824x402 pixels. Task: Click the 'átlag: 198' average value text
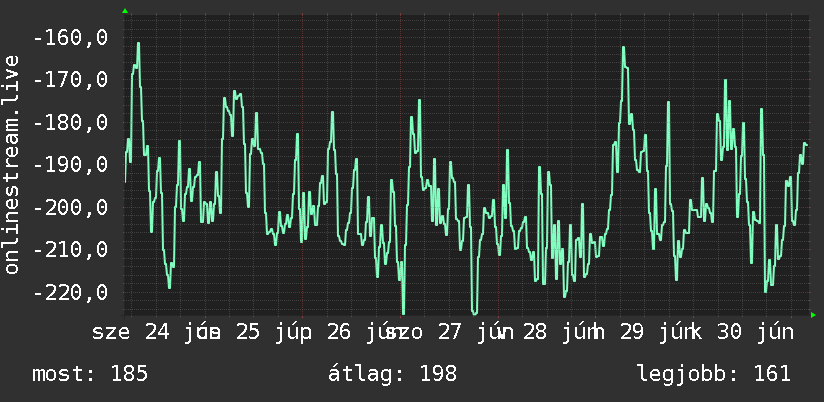click(393, 374)
